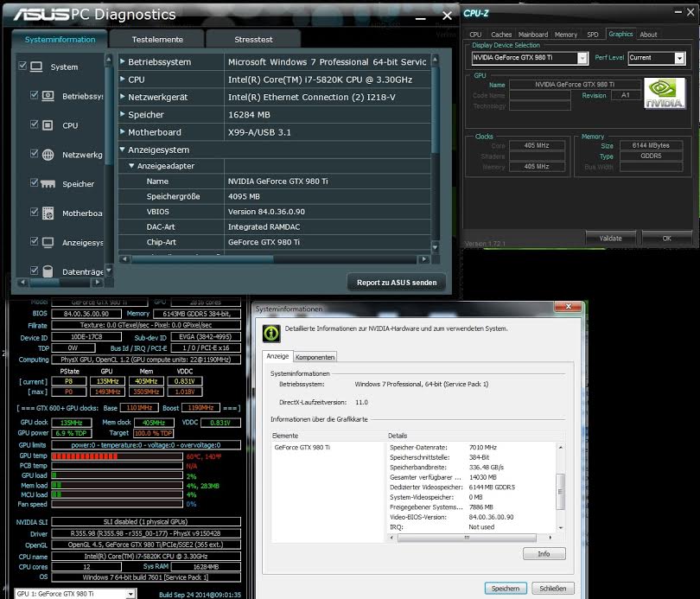Viewport: 700px width, 599px height.
Task: Click the GPU temp bar
Action: pos(117,456)
